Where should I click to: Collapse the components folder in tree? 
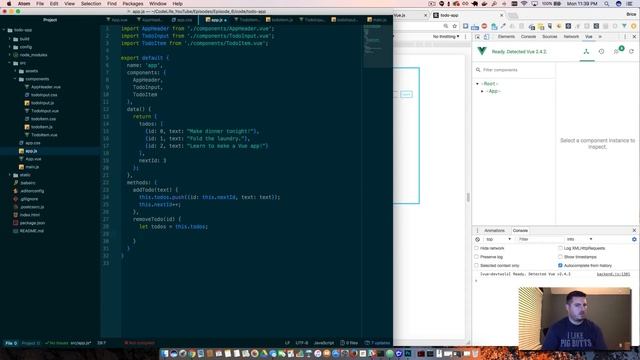click(15, 79)
